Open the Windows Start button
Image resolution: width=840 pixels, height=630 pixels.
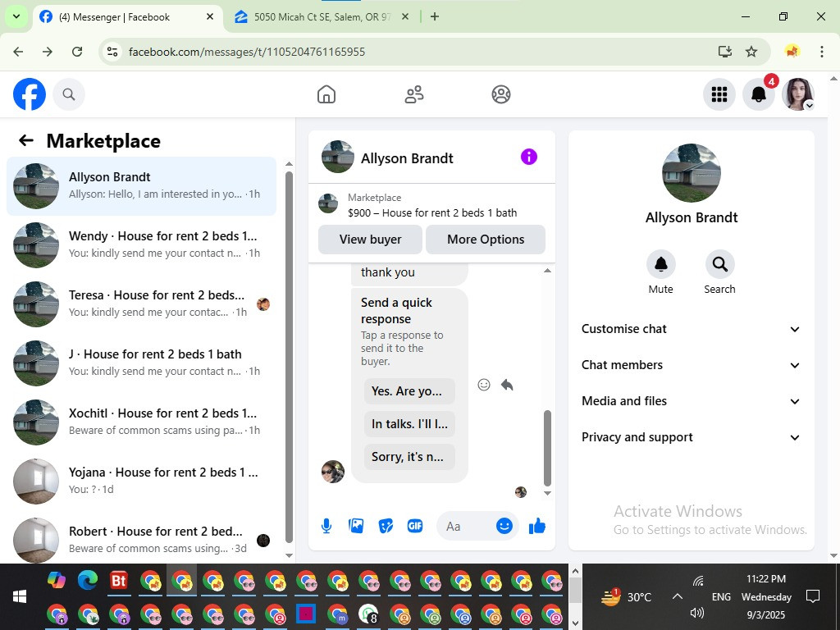20,596
